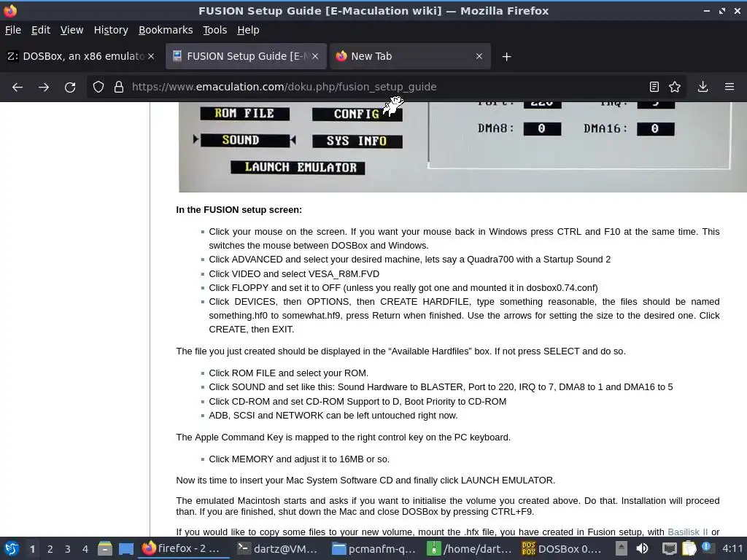Click the 'Click FLOPPY and set it to OFF' line
Image resolution: width=747 pixels, height=560 pixels.
403,288
